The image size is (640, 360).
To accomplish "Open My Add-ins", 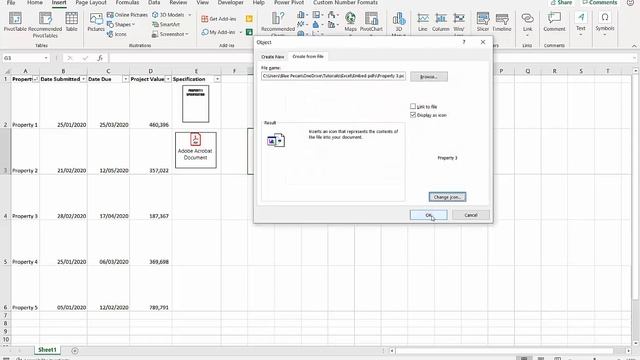I will point(219,32).
